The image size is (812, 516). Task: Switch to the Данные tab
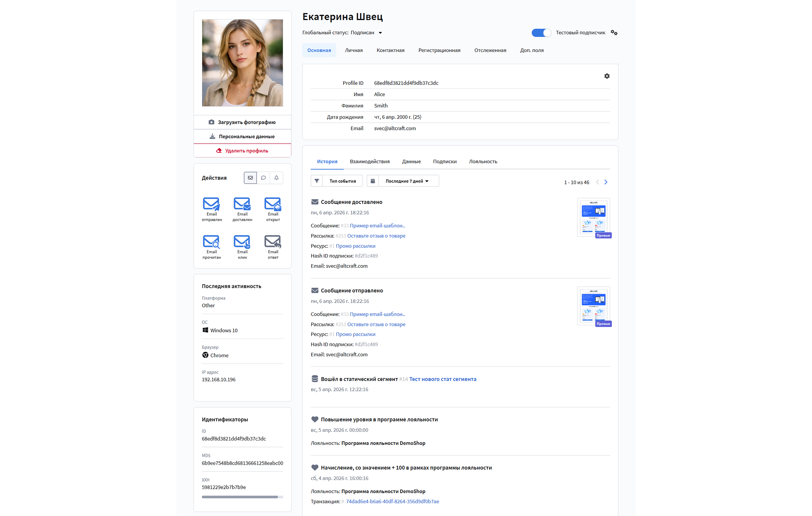point(411,162)
